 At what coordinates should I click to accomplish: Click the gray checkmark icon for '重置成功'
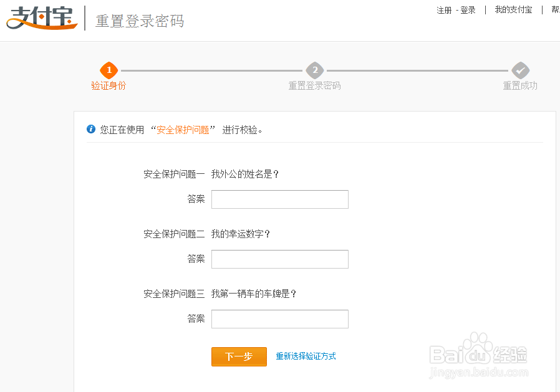[x=521, y=71]
